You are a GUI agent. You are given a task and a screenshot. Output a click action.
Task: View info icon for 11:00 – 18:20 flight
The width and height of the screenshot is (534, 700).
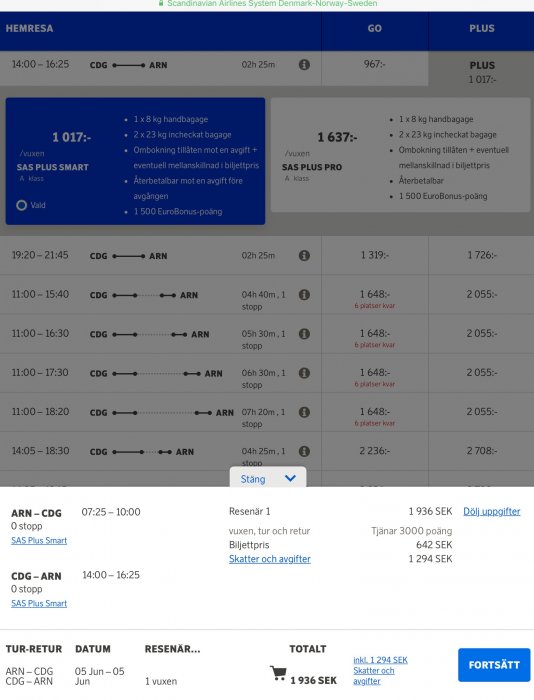coord(304,412)
